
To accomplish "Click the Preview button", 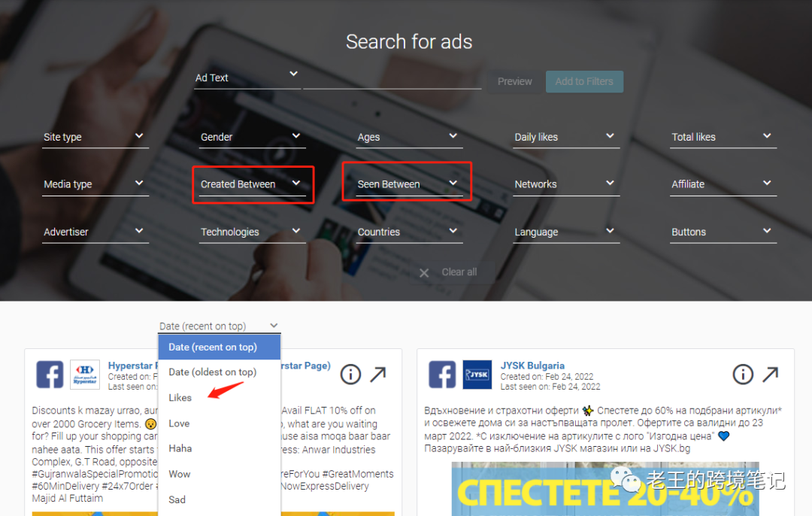I will click(x=514, y=81).
